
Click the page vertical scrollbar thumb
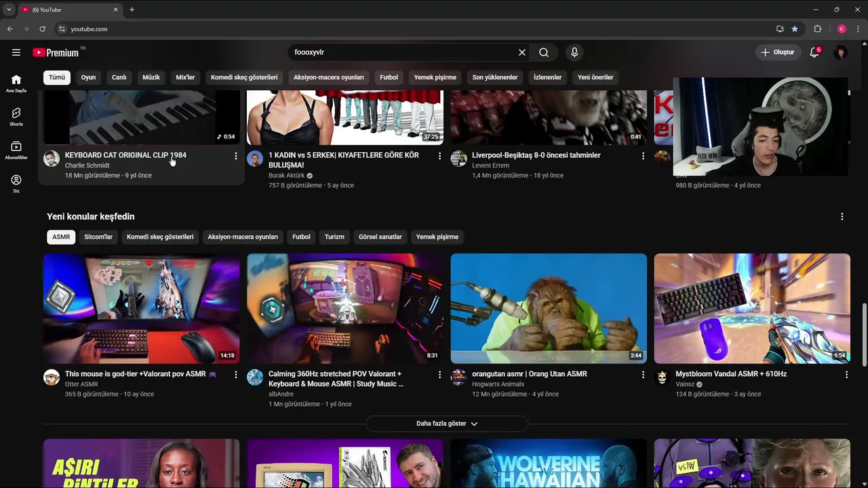point(864,335)
